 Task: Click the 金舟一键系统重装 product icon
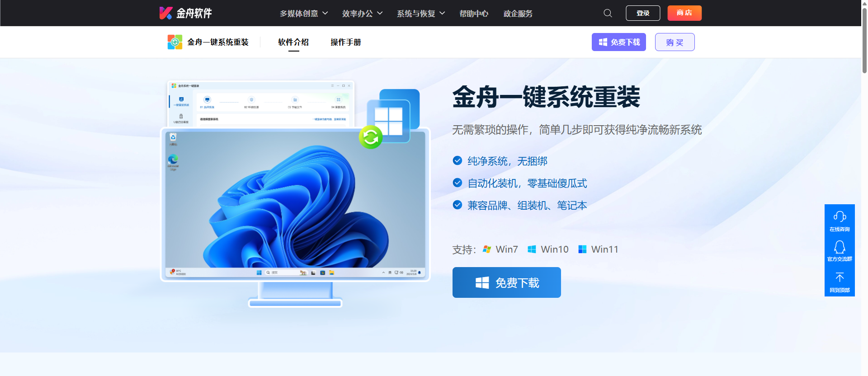tap(175, 42)
